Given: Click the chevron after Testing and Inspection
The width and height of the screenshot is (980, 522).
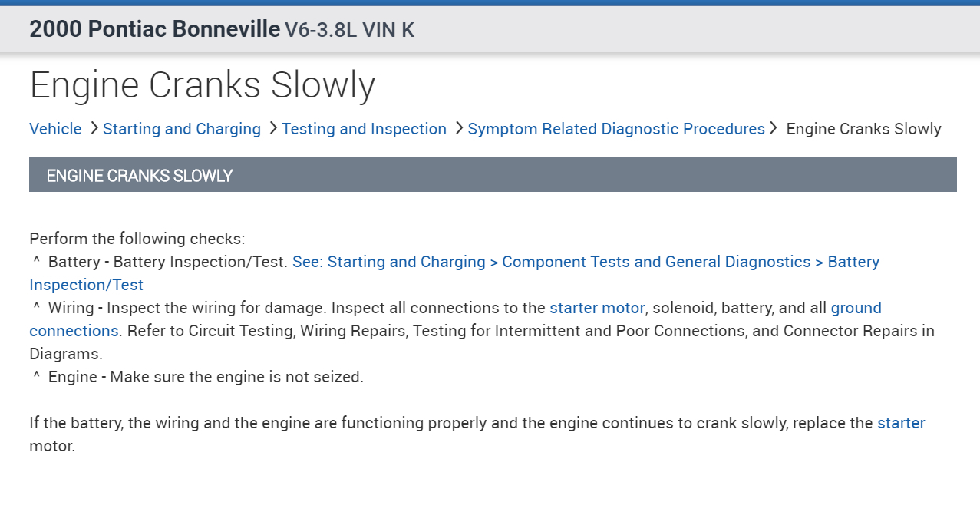Looking at the screenshot, I should pyautogui.click(x=459, y=128).
